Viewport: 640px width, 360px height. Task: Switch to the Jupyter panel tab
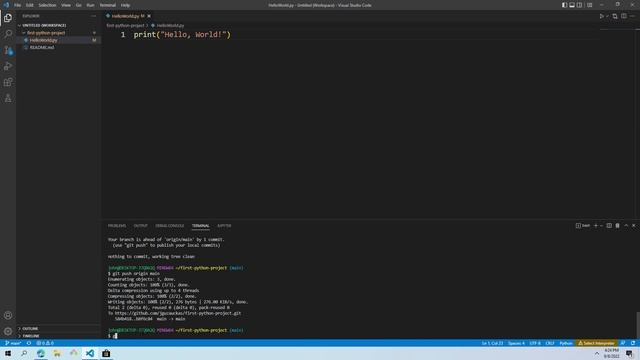pyautogui.click(x=224, y=226)
